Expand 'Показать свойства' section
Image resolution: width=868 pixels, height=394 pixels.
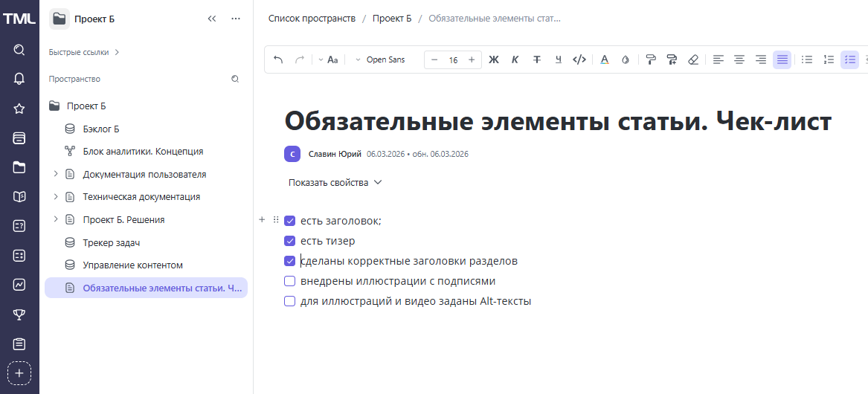pos(335,183)
